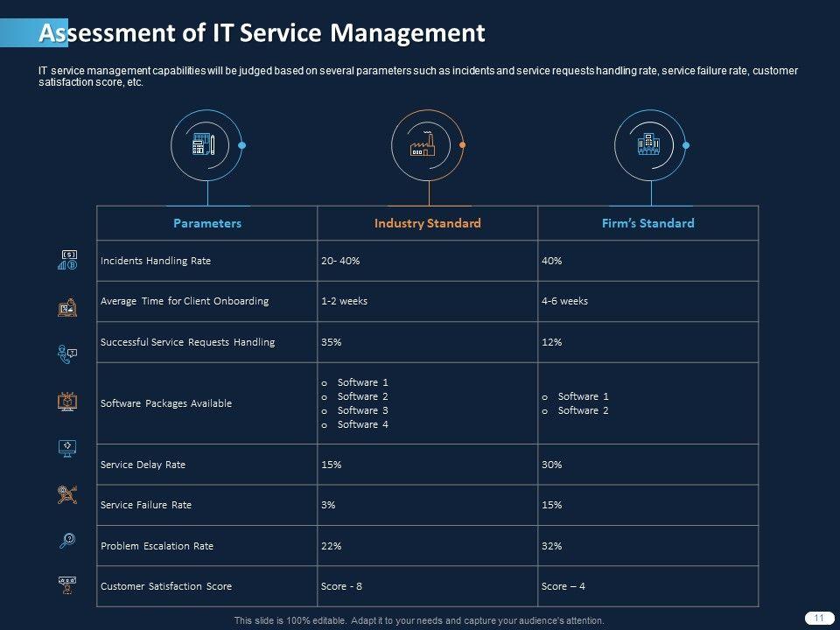840x630 pixels.
Task: Click the slide title Assessment of IT Service Management
Action: coord(262,32)
